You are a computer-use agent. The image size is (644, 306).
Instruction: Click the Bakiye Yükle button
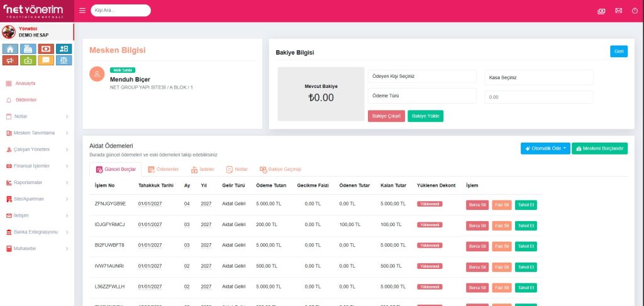(425, 116)
